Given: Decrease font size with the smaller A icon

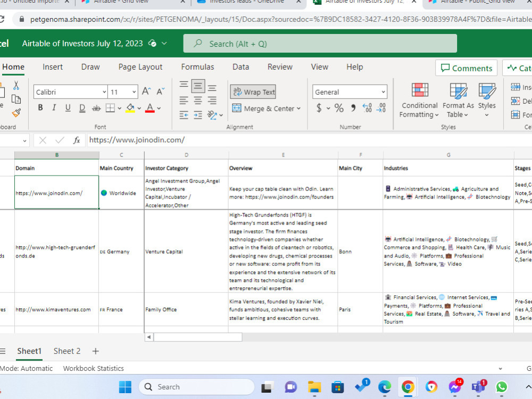Looking at the screenshot, I should (x=160, y=92).
